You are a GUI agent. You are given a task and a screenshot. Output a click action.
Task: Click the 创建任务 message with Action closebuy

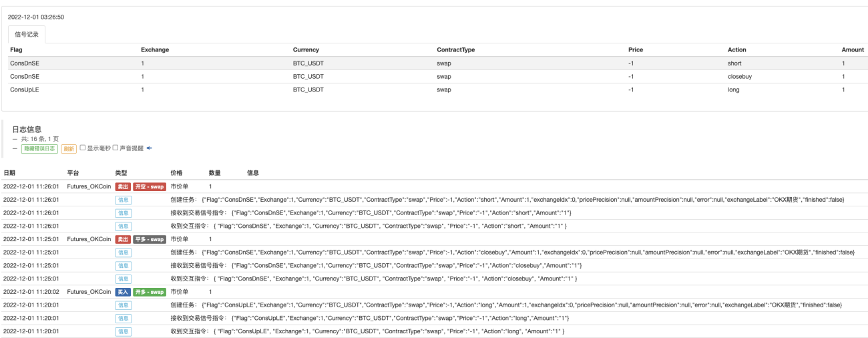point(513,252)
